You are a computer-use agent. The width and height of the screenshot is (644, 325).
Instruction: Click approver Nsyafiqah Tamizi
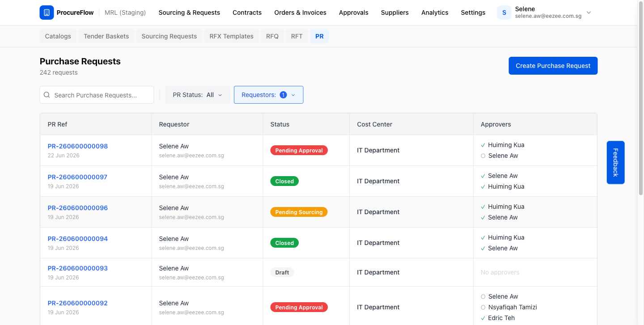513,307
